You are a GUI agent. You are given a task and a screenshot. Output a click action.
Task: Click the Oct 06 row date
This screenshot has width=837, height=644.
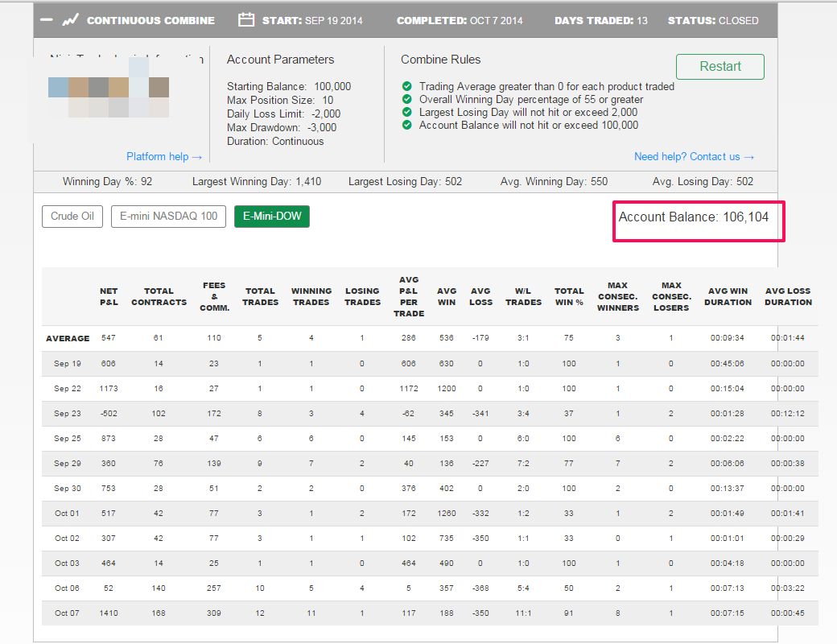[x=67, y=588]
